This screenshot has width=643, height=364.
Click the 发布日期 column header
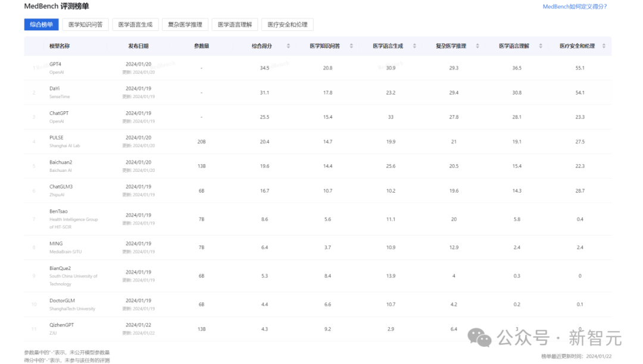pyautogui.click(x=138, y=46)
